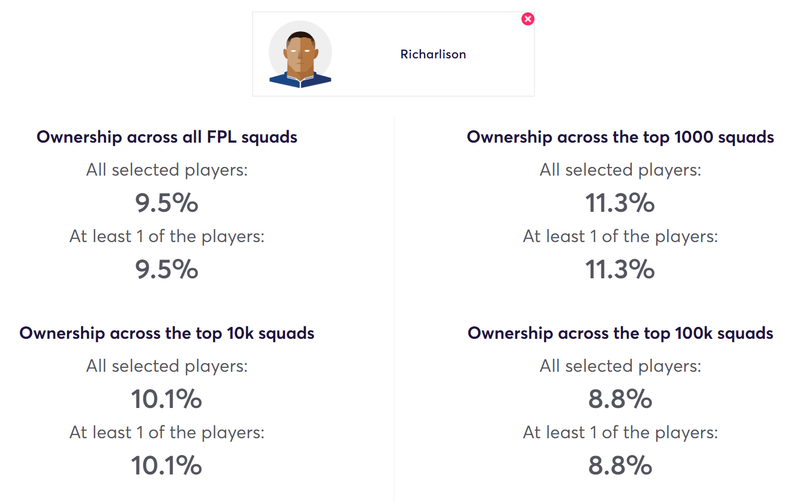The height and width of the screenshot is (502, 800).
Task: Click 'At least 1 of the players:' in top 100k section
Action: pyautogui.click(x=620, y=433)
